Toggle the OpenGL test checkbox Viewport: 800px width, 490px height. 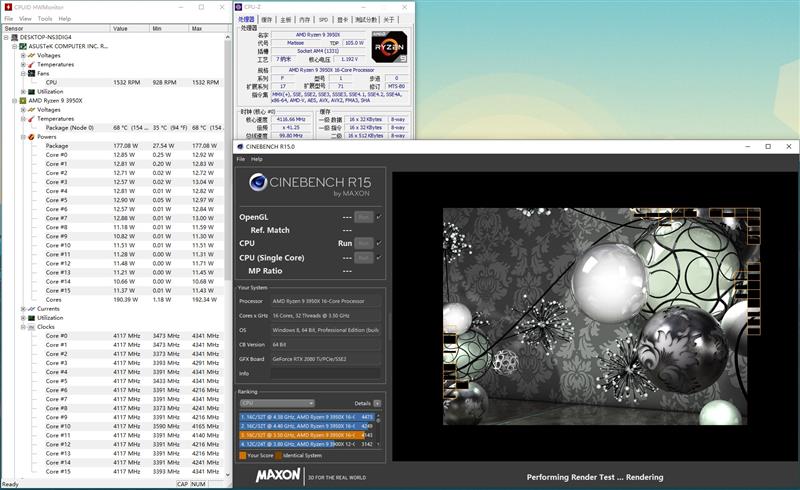[x=379, y=216]
